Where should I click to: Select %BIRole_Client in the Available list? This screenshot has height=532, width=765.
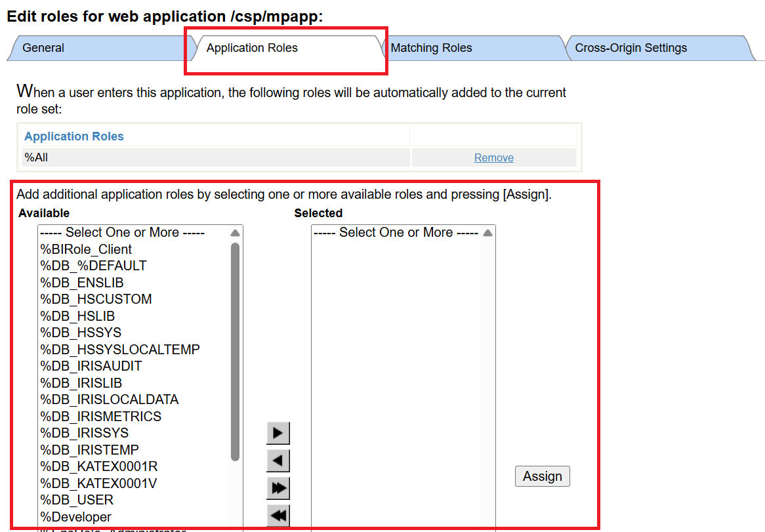(x=86, y=249)
